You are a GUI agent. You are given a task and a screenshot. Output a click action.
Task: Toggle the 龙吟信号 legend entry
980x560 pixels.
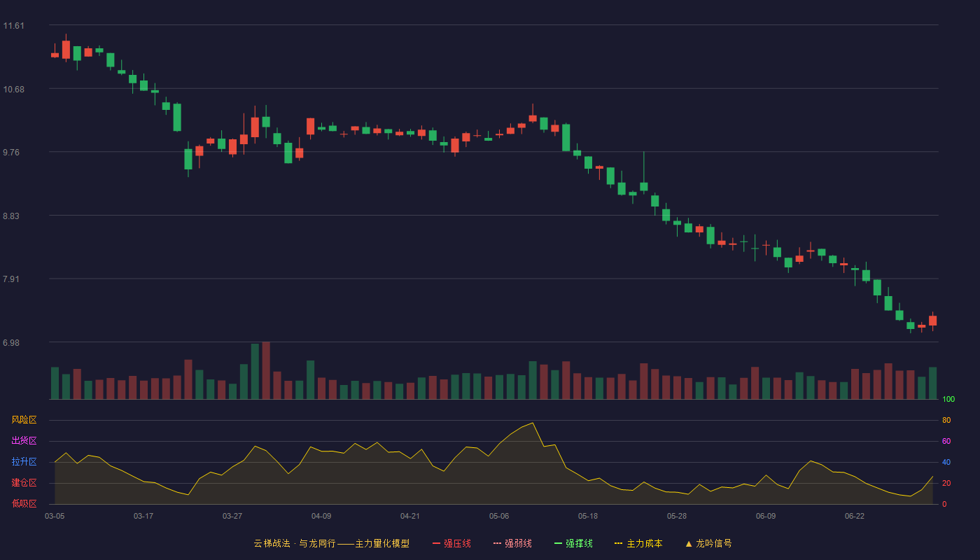(x=708, y=543)
